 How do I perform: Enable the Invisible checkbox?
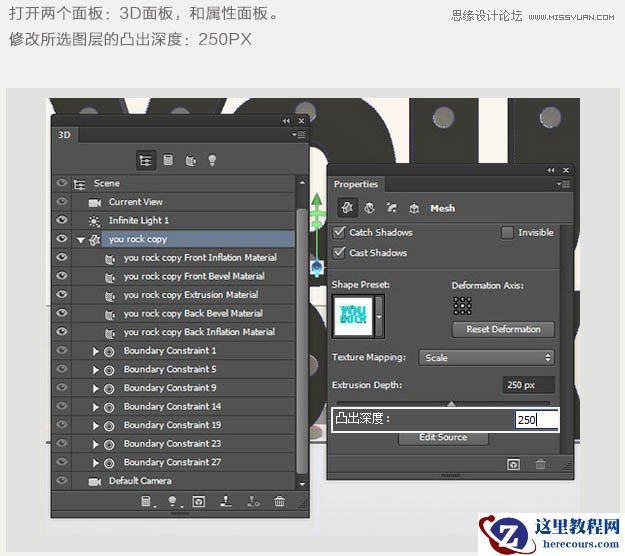[x=507, y=232]
